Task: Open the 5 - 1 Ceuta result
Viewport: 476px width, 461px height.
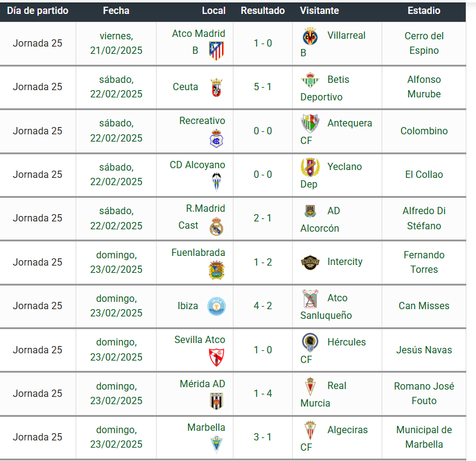Action: pos(262,87)
